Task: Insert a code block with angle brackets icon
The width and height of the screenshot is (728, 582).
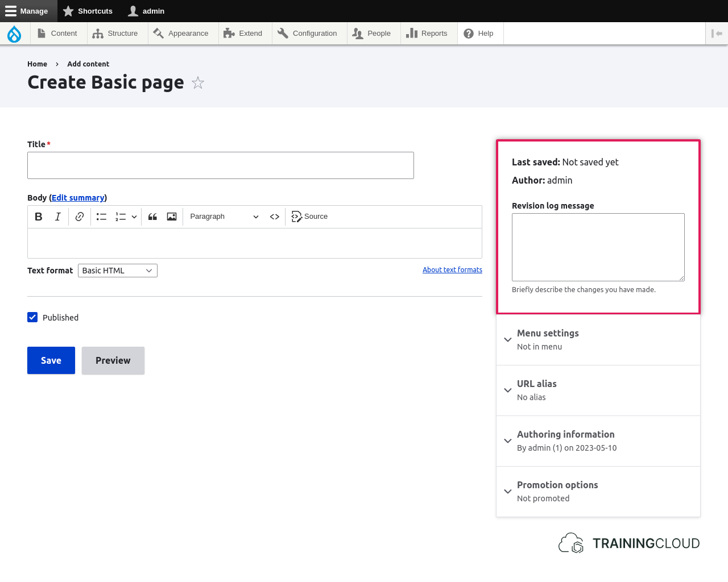Action: pyautogui.click(x=275, y=217)
